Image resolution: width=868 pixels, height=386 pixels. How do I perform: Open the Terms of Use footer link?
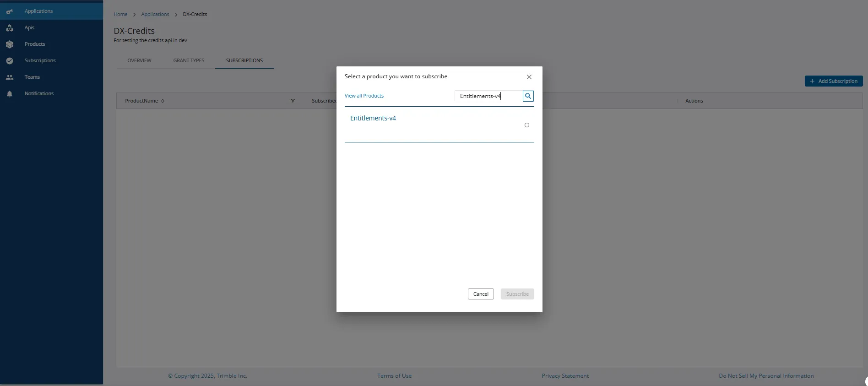394,376
